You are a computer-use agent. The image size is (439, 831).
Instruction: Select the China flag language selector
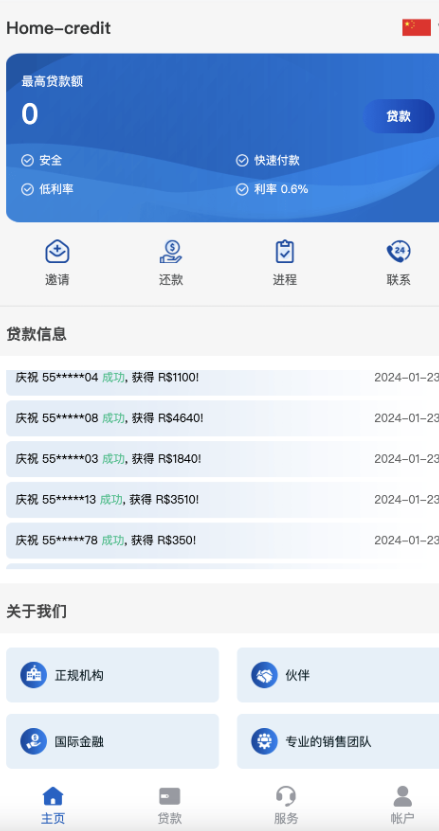[416, 28]
